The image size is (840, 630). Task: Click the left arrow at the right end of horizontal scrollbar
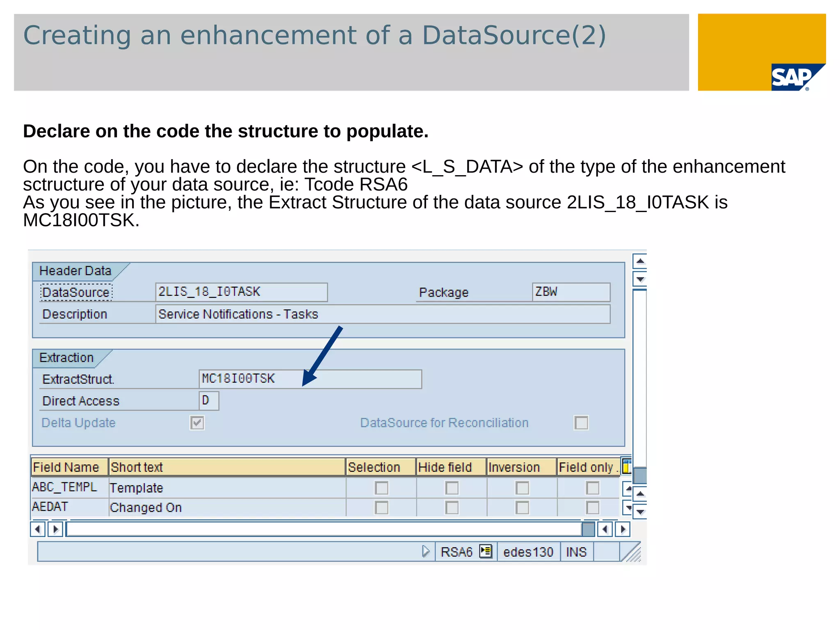(x=605, y=529)
